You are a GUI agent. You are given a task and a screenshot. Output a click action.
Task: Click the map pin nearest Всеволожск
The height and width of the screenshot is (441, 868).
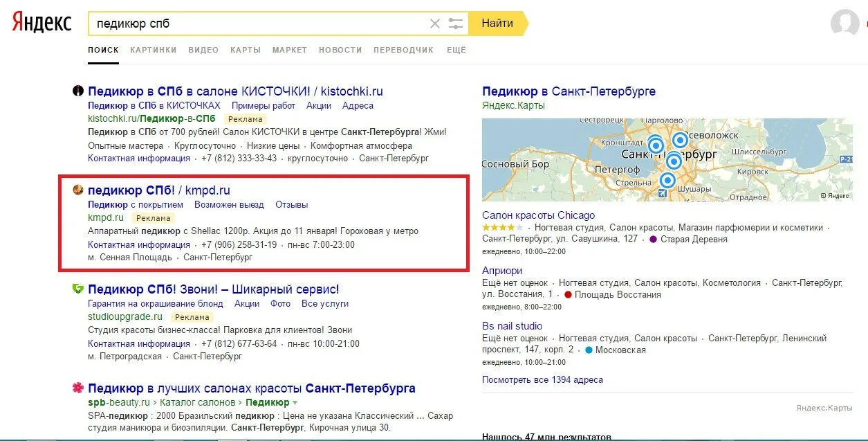coord(680,140)
